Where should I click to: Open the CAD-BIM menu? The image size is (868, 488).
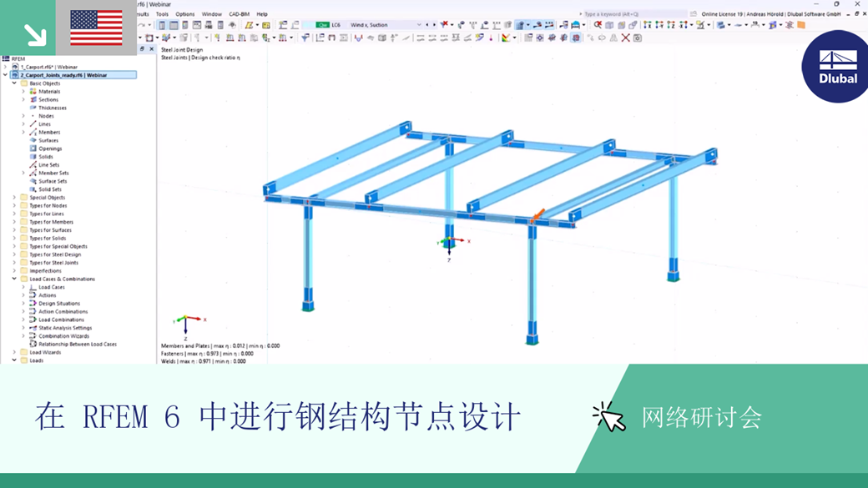click(x=239, y=14)
